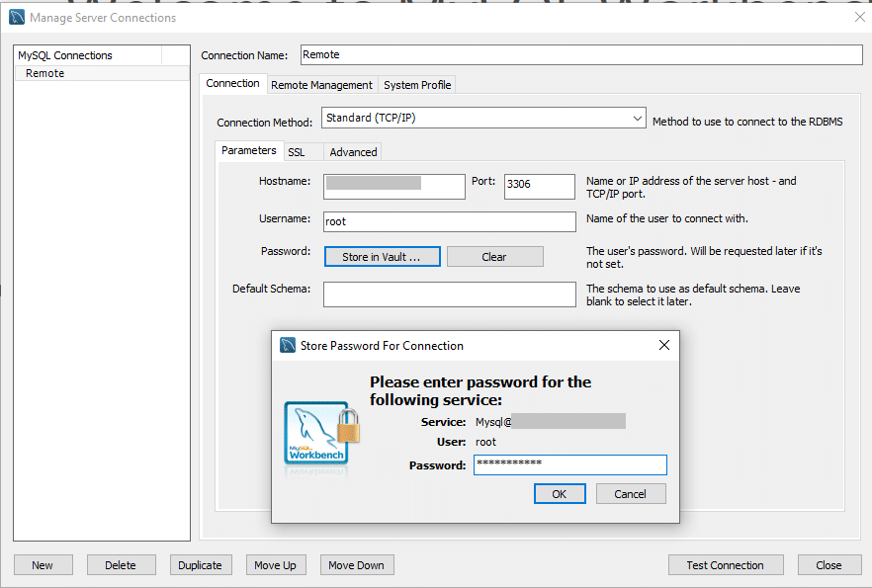The width and height of the screenshot is (872, 588).
Task: Click the 'Please enter password' heading
Action: [x=480, y=390]
